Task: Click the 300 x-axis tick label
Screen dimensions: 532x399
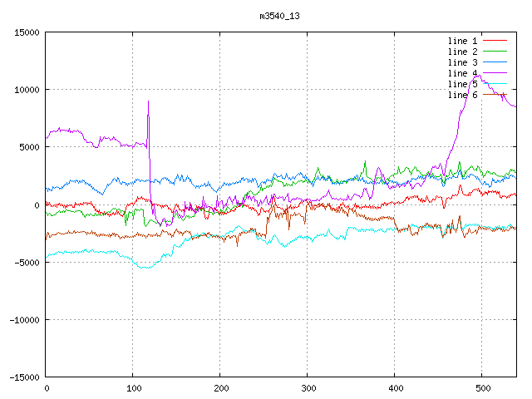Action: [307, 388]
